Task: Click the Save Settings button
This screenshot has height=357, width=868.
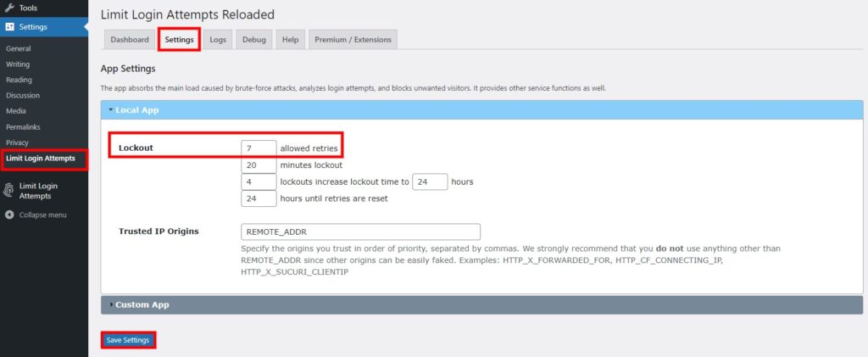Action: click(128, 340)
